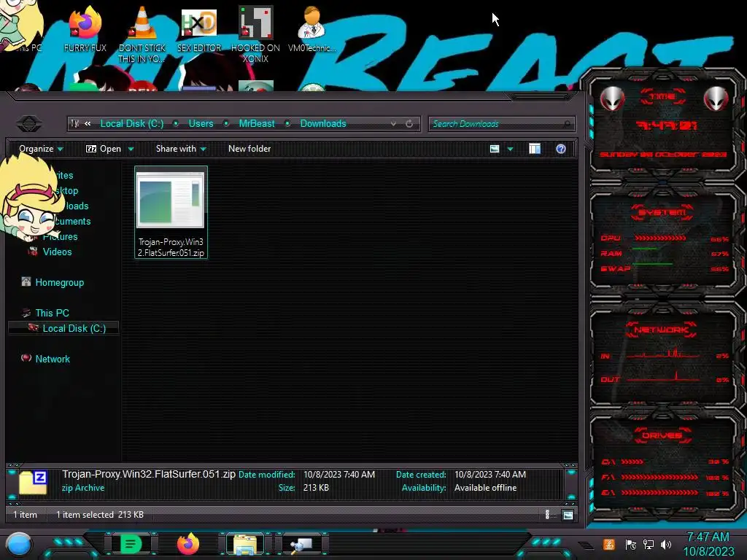Expand the view options dropdown arrow
Image resolution: width=747 pixels, height=560 pixels.
[x=510, y=149]
